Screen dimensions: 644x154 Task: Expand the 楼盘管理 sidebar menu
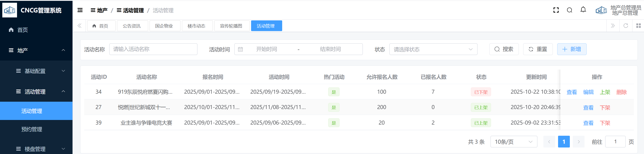tap(36, 149)
